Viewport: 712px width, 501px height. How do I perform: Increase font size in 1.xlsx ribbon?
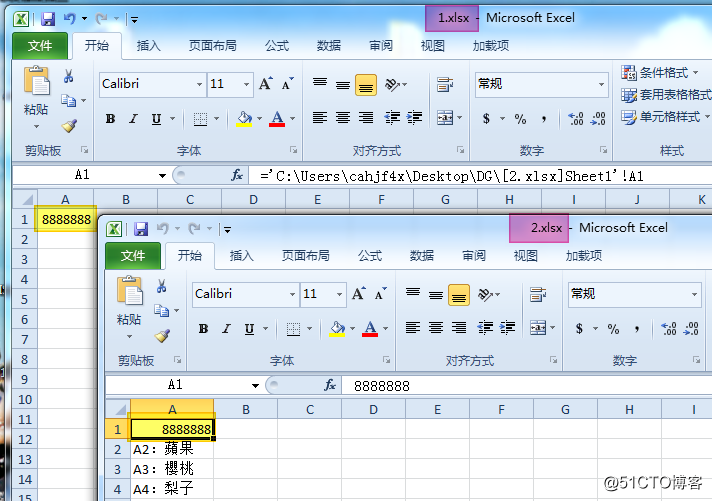click(266, 84)
